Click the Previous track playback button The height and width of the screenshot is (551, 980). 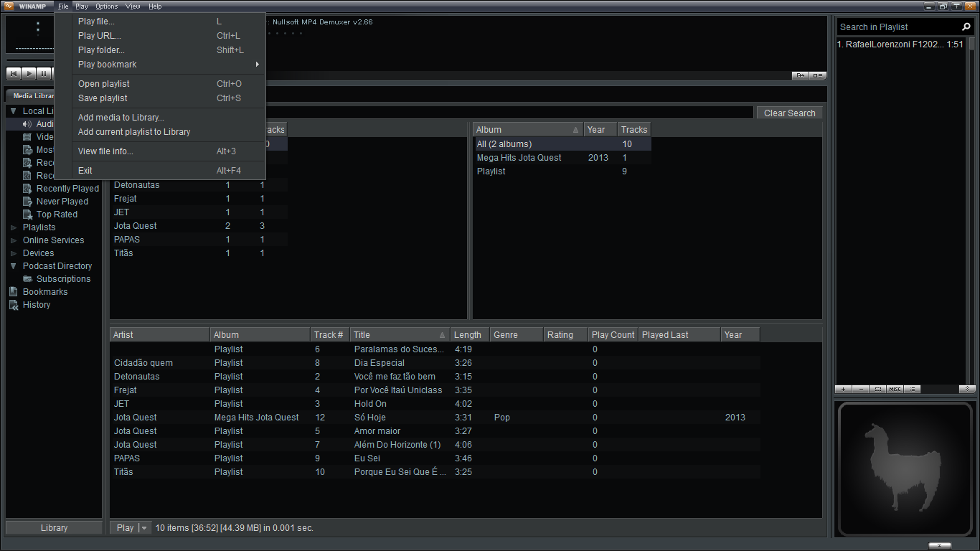click(x=13, y=73)
